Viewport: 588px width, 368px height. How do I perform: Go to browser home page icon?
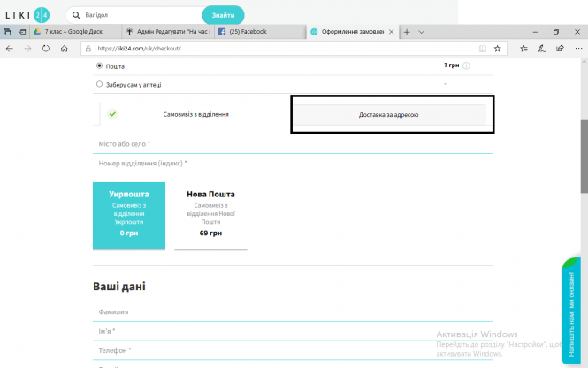tap(65, 48)
